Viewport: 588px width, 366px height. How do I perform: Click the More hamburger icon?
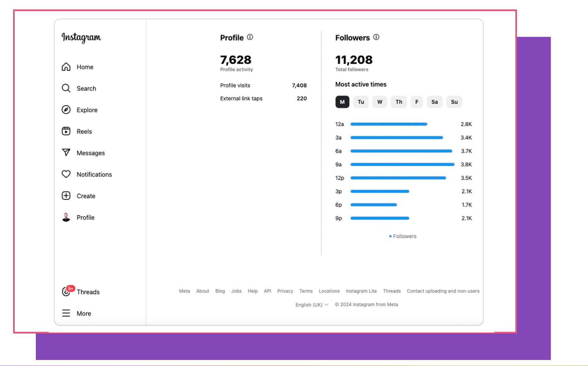point(66,313)
